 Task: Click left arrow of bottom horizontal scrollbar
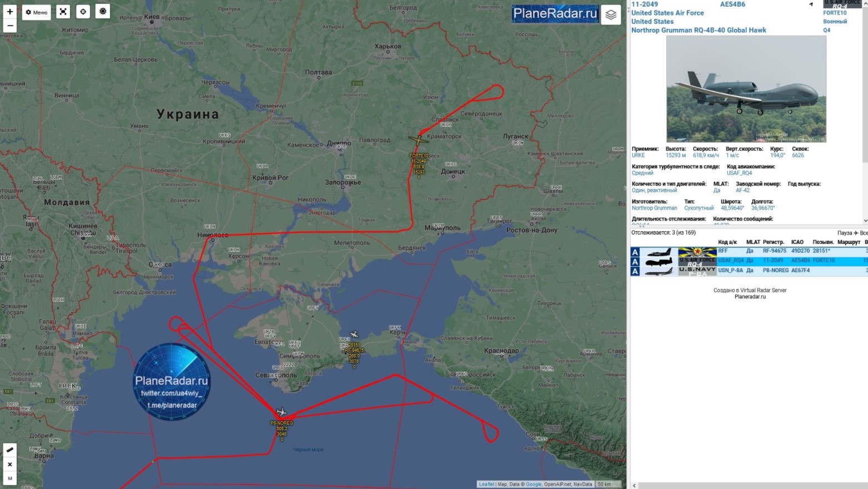pos(635,486)
